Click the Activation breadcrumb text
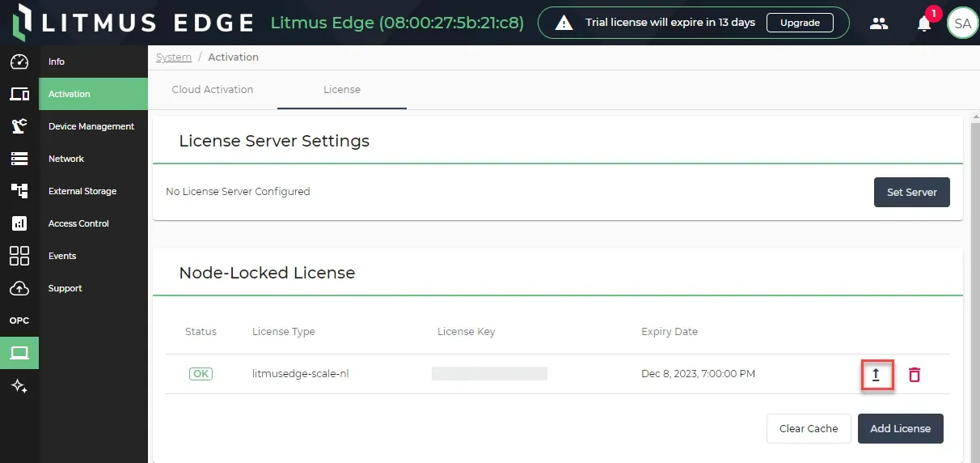Viewport: 980px width, 463px height. [234, 57]
